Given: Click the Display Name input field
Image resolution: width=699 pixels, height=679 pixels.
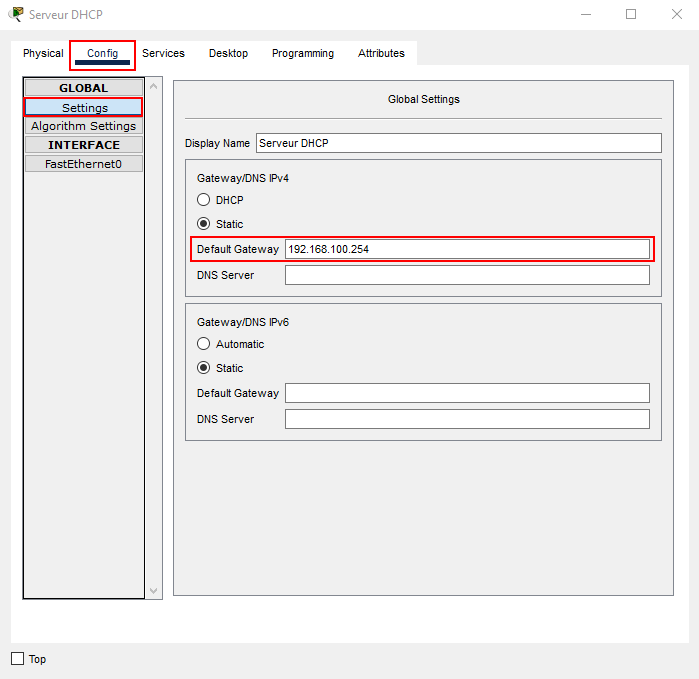Looking at the screenshot, I should [x=459, y=143].
